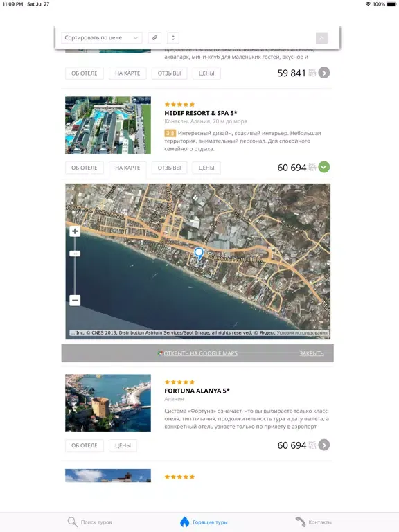Expand gray arrow for Fortuna Alanya price
Viewport: 399px width, 532px height.
[x=324, y=445]
